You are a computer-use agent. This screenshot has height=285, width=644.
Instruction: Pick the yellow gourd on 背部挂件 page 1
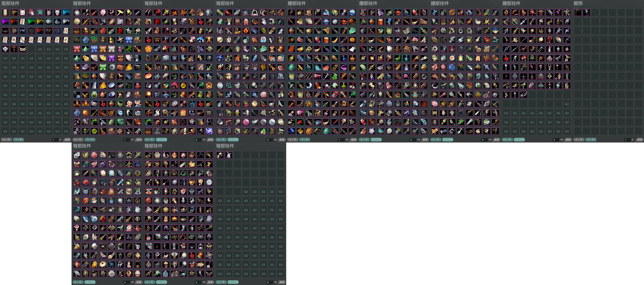pos(111,40)
